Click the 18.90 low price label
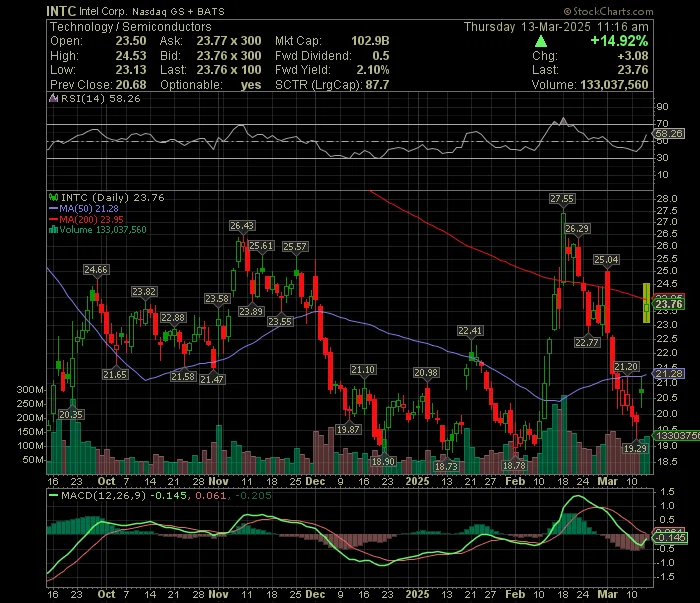Image resolution: width=700 pixels, height=603 pixels. click(x=383, y=462)
